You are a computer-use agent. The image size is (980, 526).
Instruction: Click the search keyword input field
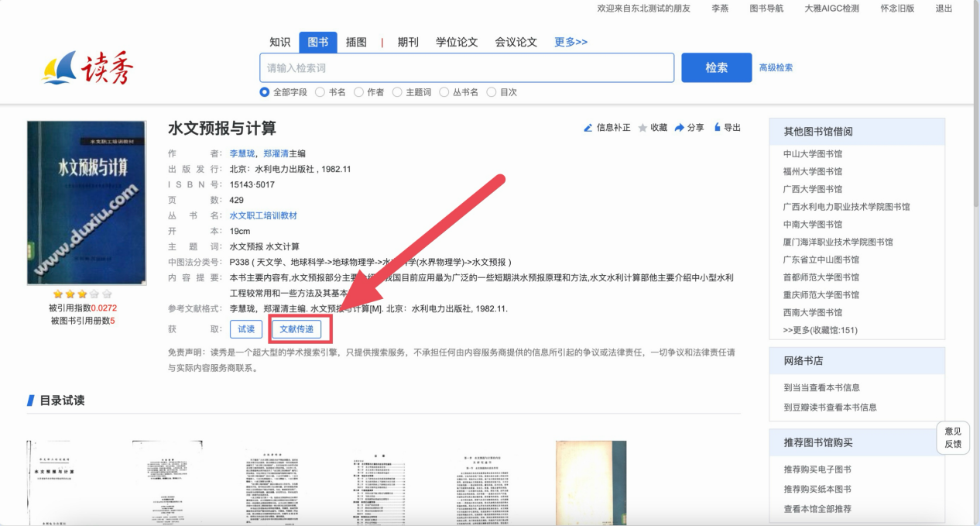pyautogui.click(x=467, y=68)
